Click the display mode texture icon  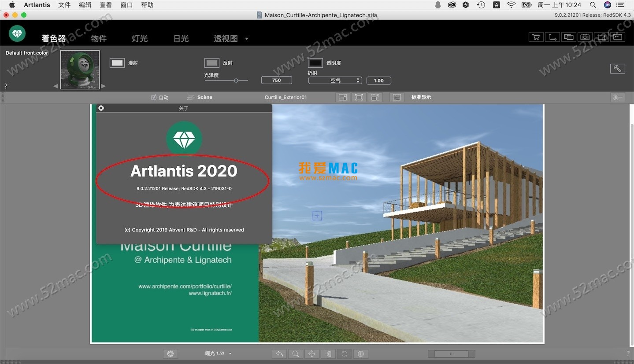click(397, 97)
